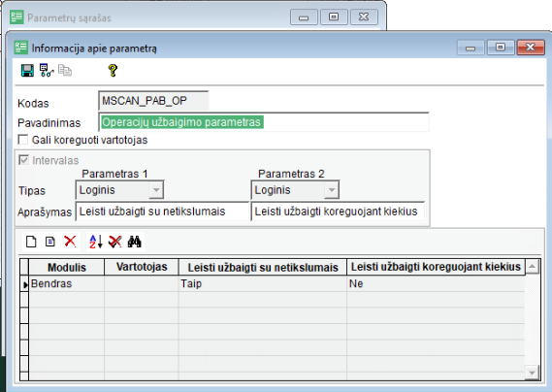This screenshot has height=392, width=552.
Task: Click the grayed copy documents icon
Action: click(x=65, y=71)
